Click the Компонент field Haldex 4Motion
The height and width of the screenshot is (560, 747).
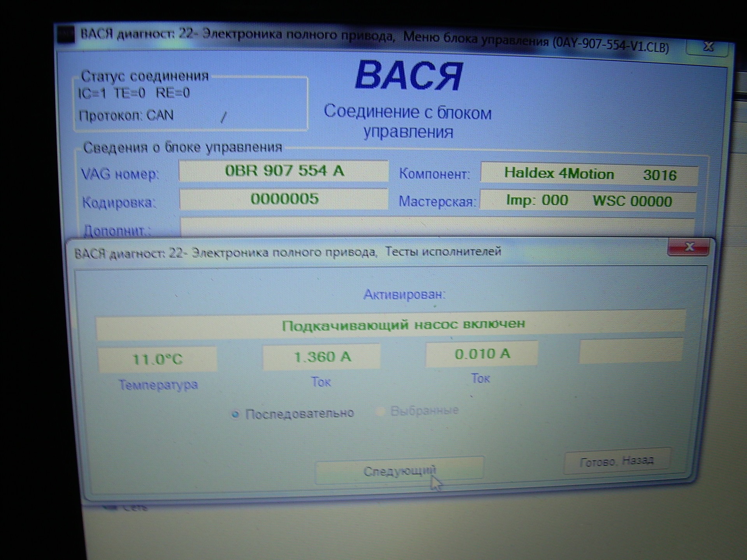point(589,174)
